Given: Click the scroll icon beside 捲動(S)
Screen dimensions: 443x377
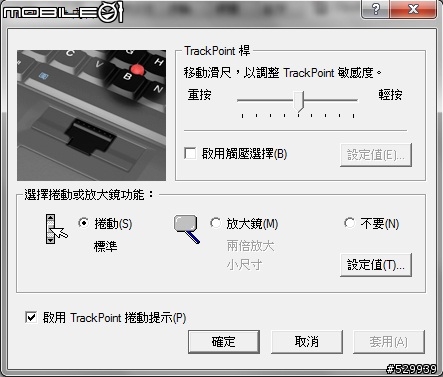Looking at the screenshot, I should [56, 229].
